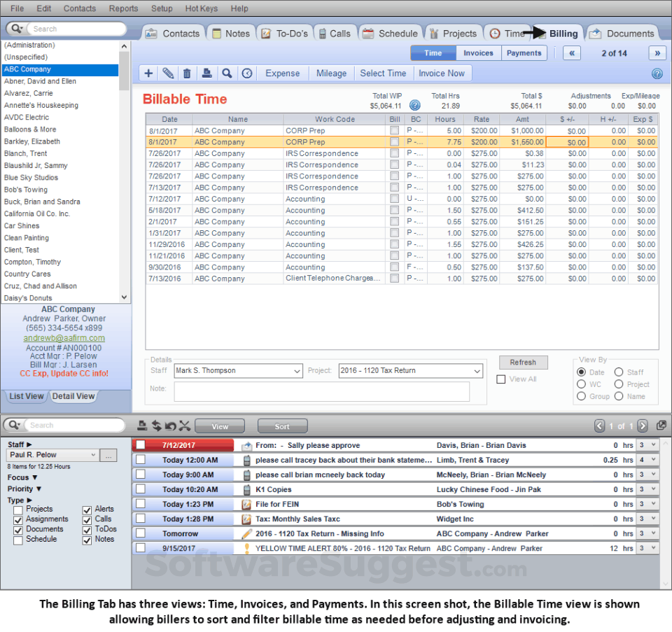Image resolution: width=672 pixels, height=632 pixels.
Task: Switch to the Invoices tab
Action: [478, 52]
